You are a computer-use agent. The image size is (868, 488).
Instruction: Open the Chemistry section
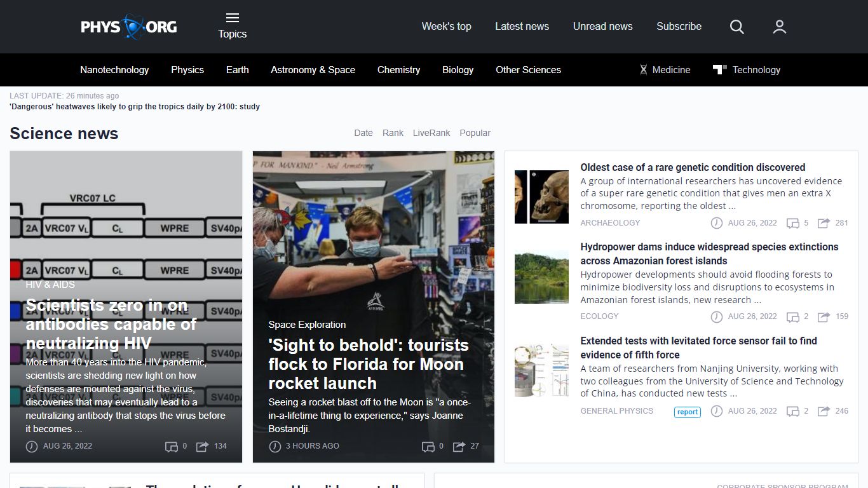pos(399,70)
